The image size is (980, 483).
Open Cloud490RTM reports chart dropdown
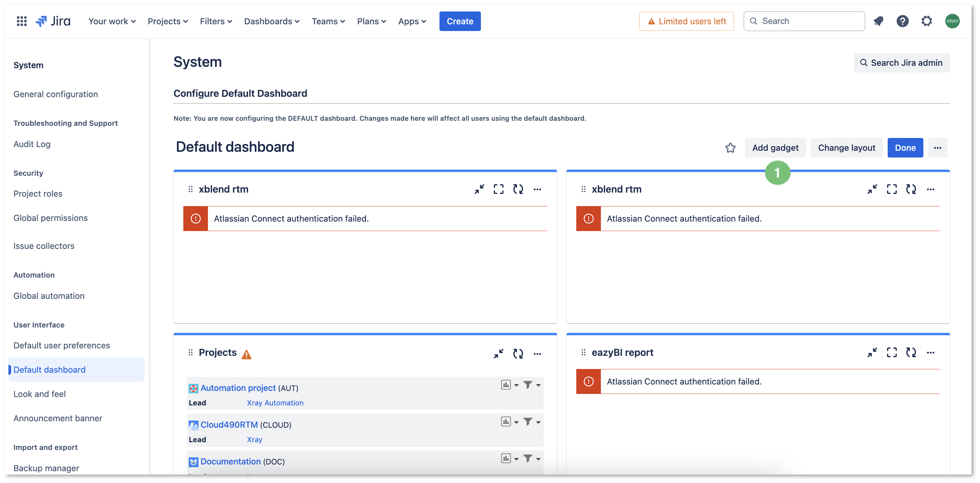510,422
